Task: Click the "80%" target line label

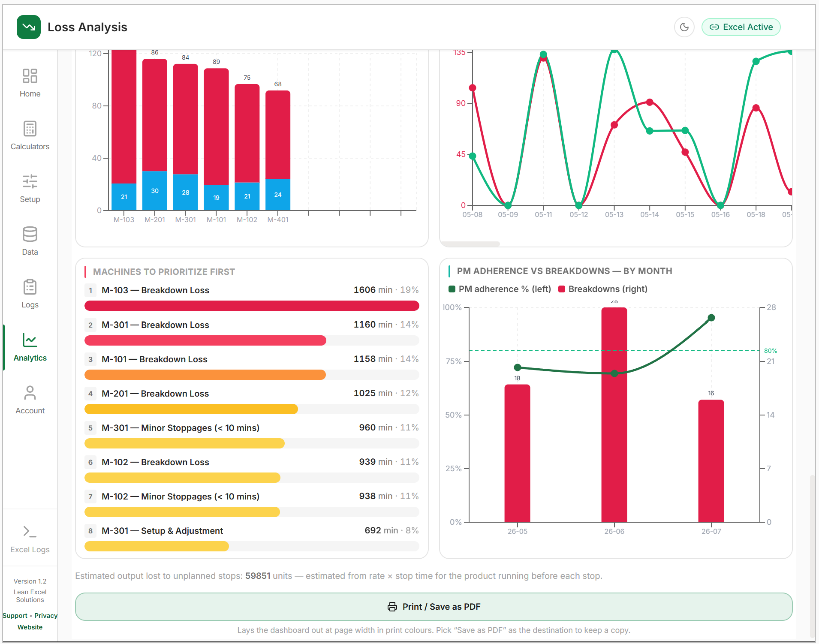Action: [x=770, y=351]
